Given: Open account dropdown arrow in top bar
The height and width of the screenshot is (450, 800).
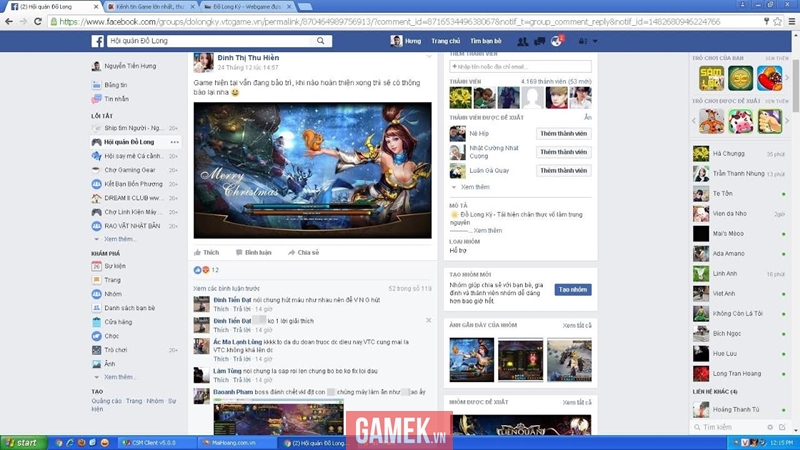Looking at the screenshot, I should [595, 41].
